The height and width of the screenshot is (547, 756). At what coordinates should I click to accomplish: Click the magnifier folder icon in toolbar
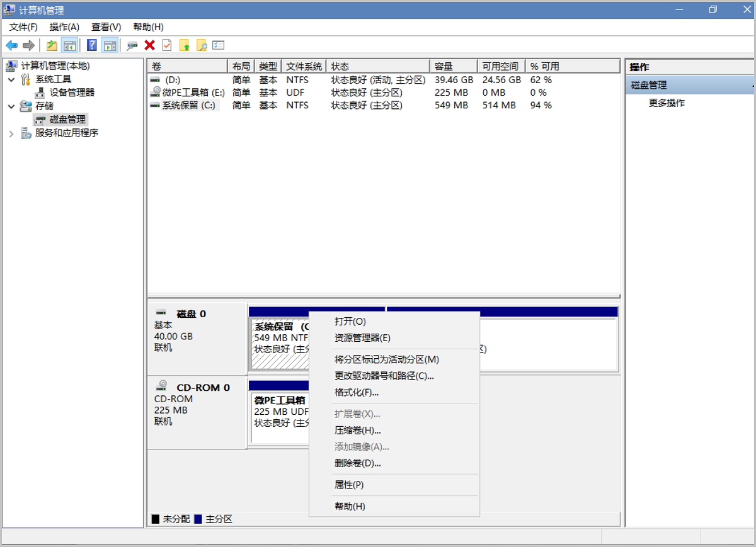coord(202,45)
